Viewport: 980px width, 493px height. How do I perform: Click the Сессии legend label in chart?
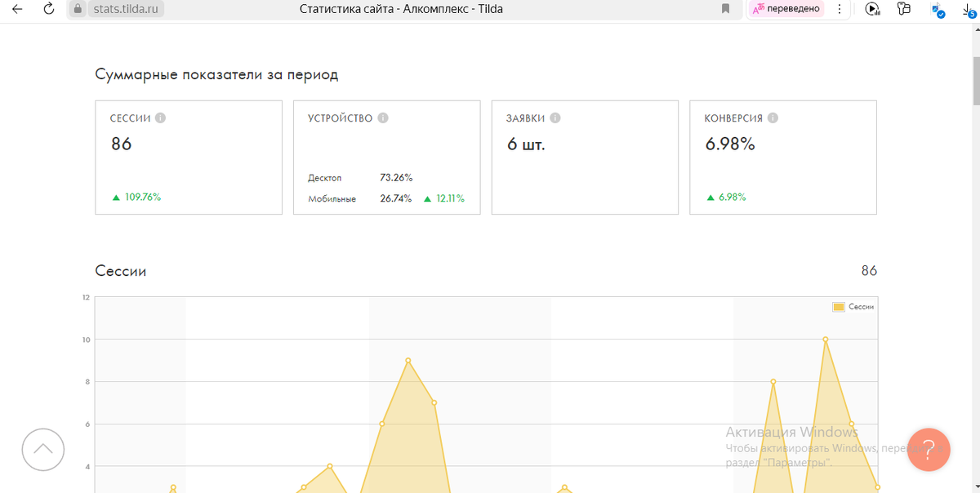(862, 307)
